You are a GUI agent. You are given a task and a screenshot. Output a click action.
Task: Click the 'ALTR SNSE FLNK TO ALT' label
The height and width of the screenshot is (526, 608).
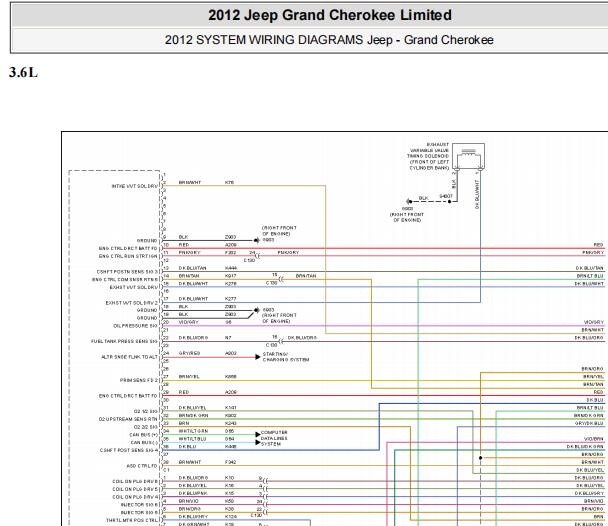coord(130,357)
